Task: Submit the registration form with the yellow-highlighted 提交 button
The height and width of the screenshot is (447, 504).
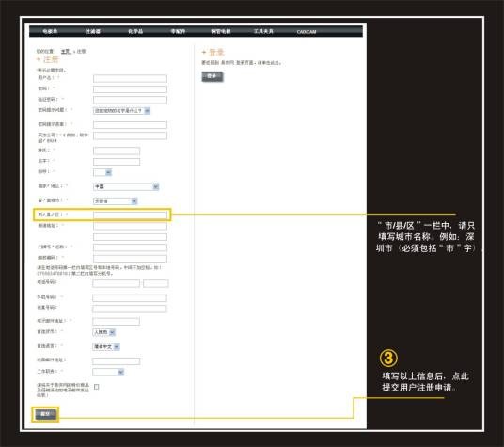Action: tap(45, 414)
